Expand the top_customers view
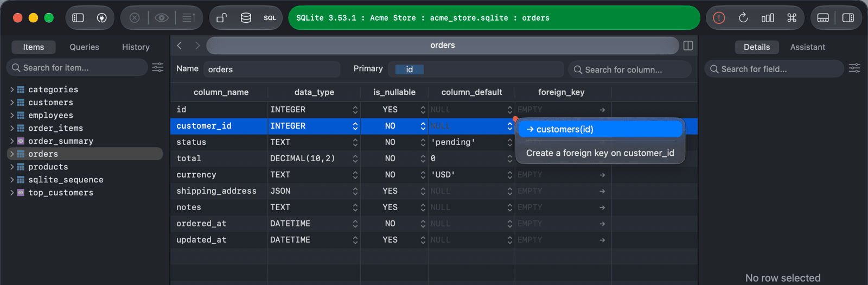This screenshot has height=285, width=868. tap(12, 193)
